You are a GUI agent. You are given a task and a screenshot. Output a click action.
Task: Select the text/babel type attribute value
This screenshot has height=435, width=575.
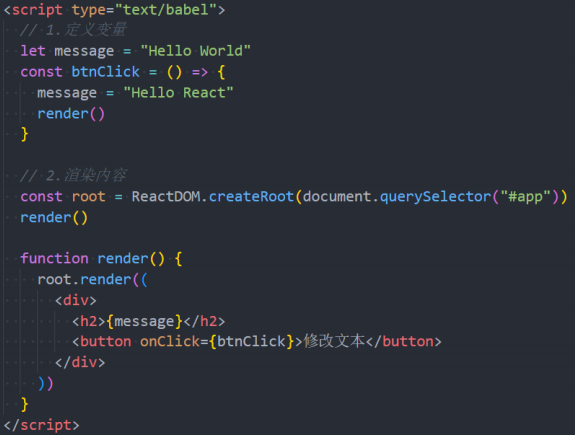[166, 10]
